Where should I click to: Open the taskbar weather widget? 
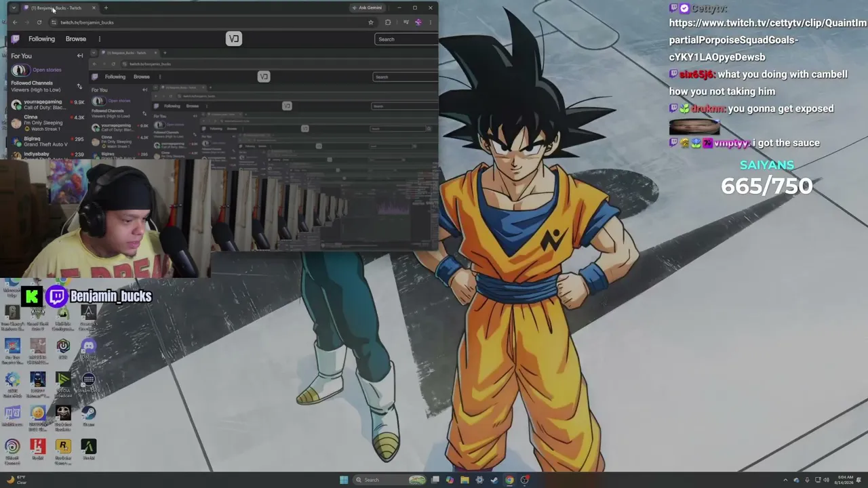point(16,480)
